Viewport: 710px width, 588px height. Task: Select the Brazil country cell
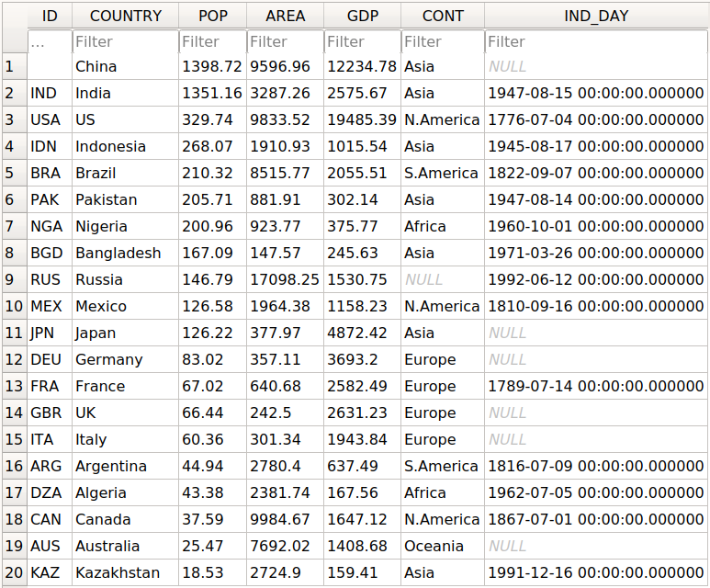click(126, 173)
